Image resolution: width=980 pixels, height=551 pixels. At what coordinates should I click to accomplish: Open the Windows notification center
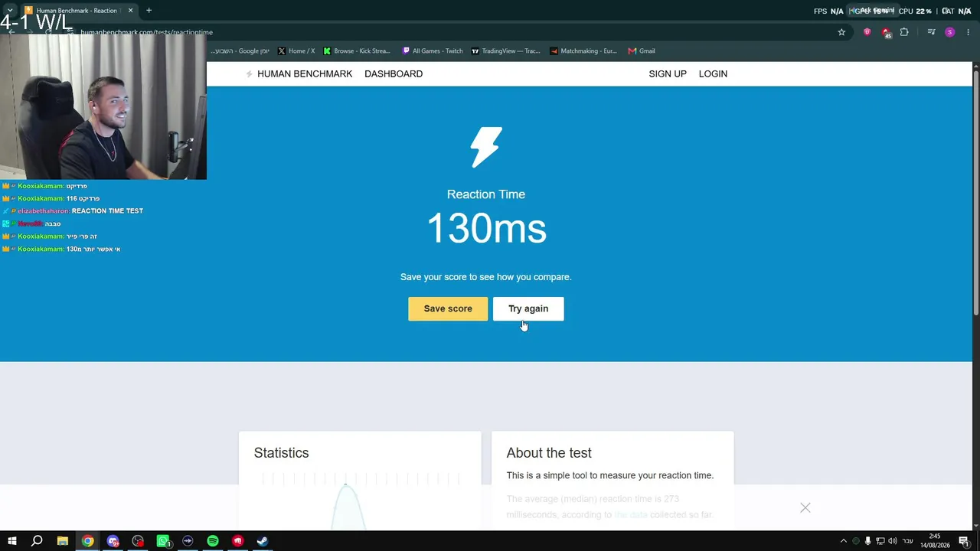pos(964,541)
